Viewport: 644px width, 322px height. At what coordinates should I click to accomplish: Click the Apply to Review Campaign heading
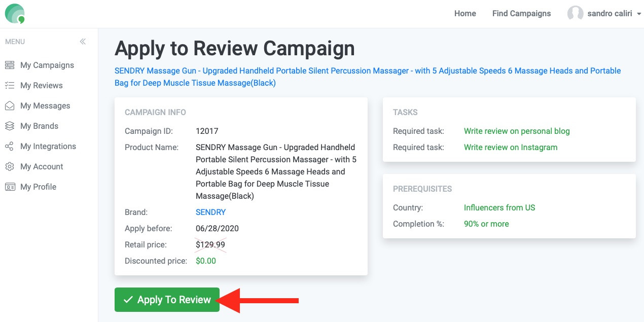click(x=235, y=49)
